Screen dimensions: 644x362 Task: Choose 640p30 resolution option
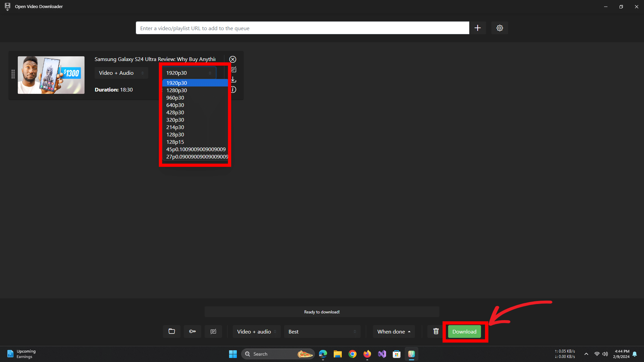click(175, 105)
